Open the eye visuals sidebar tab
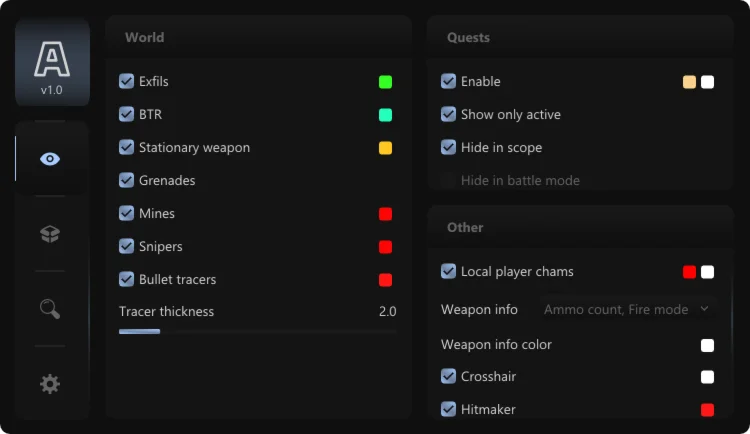 click(x=50, y=159)
